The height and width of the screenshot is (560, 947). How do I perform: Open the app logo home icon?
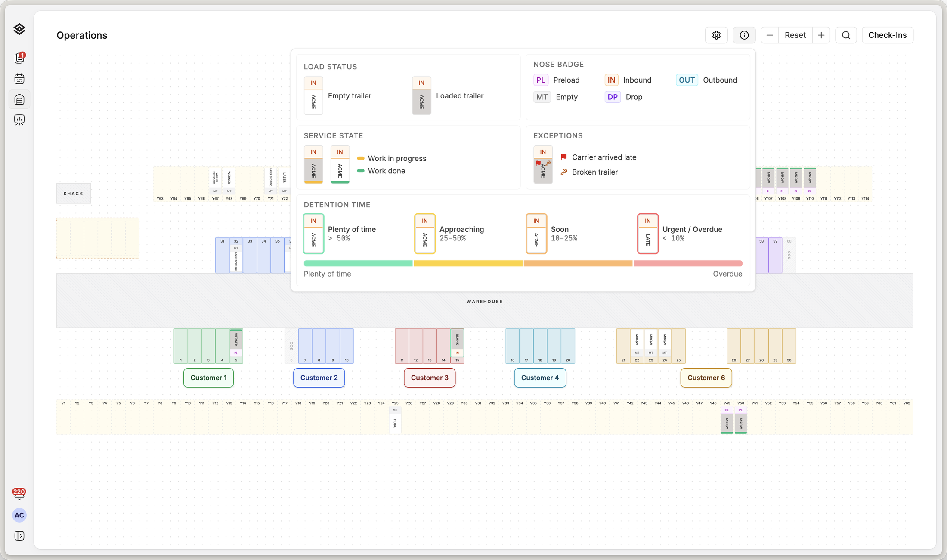coord(19,29)
